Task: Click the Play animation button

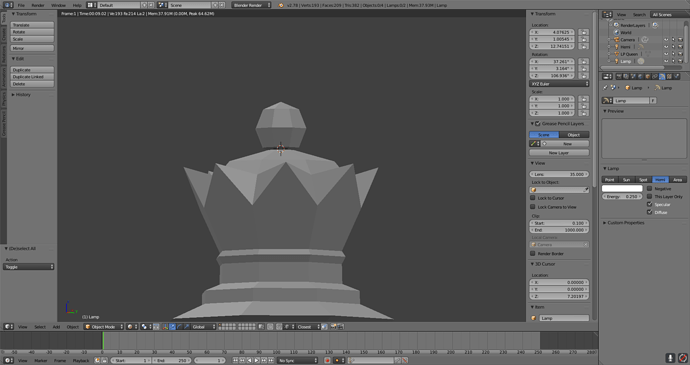Action: tap(257, 360)
